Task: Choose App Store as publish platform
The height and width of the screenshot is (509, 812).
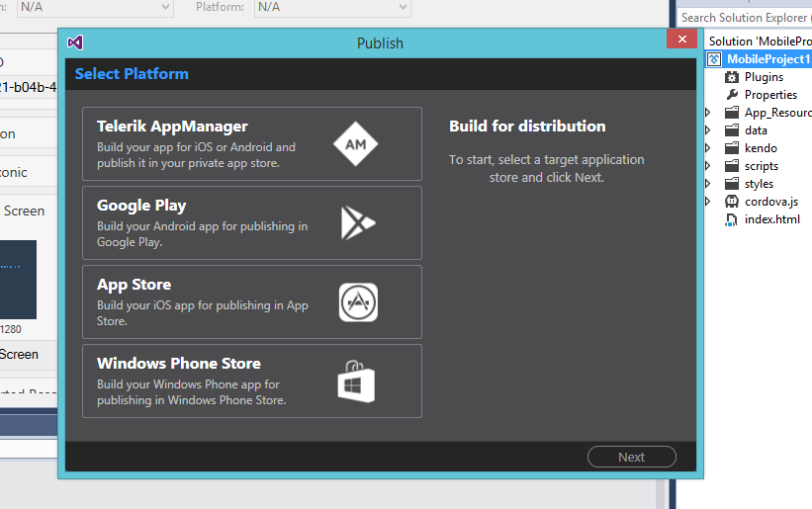Action: pos(252,302)
